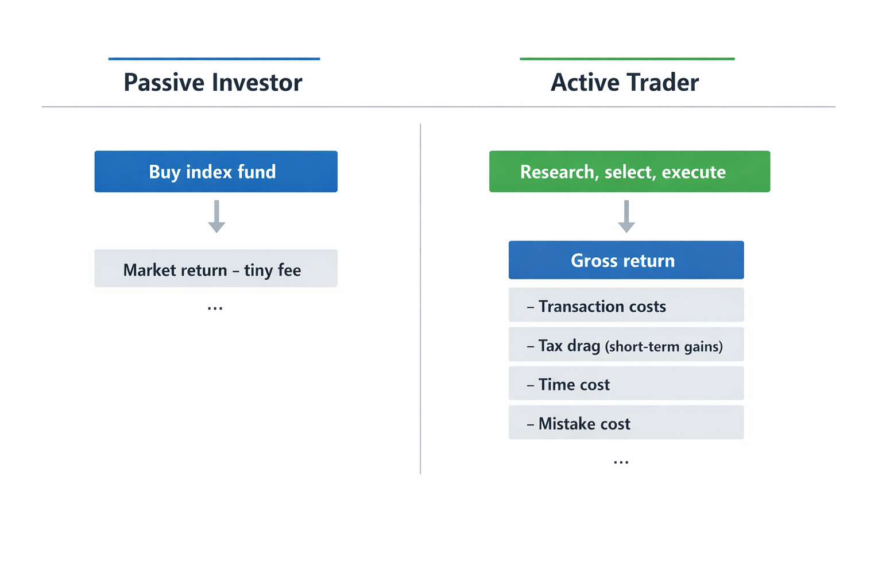Click the down arrow under Research, select, execute
882x588 pixels.
(x=626, y=216)
